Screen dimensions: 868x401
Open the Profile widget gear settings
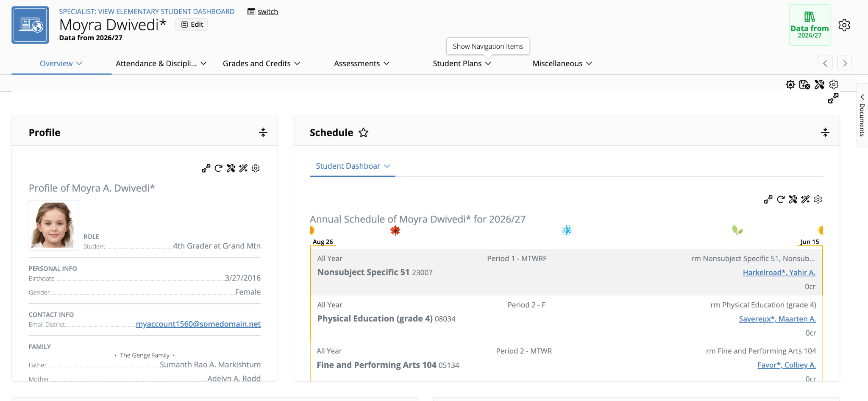(256, 168)
